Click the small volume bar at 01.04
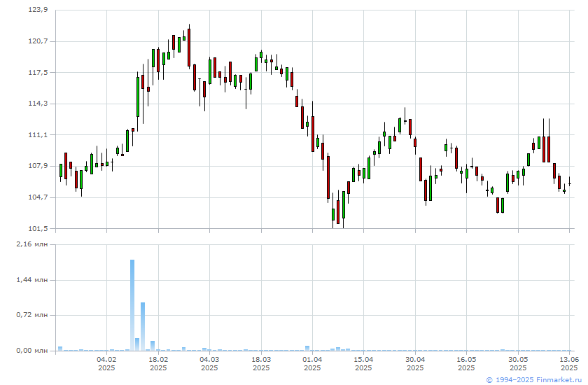This screenshot has height=385, width=588. coord(307,349)
